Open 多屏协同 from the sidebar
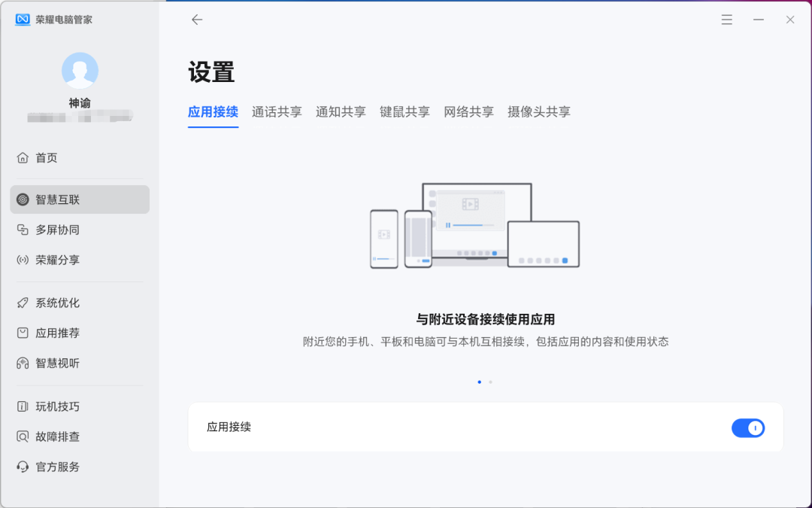The width and height of the screenshot is (812, 508). click(x=80, y=230)
